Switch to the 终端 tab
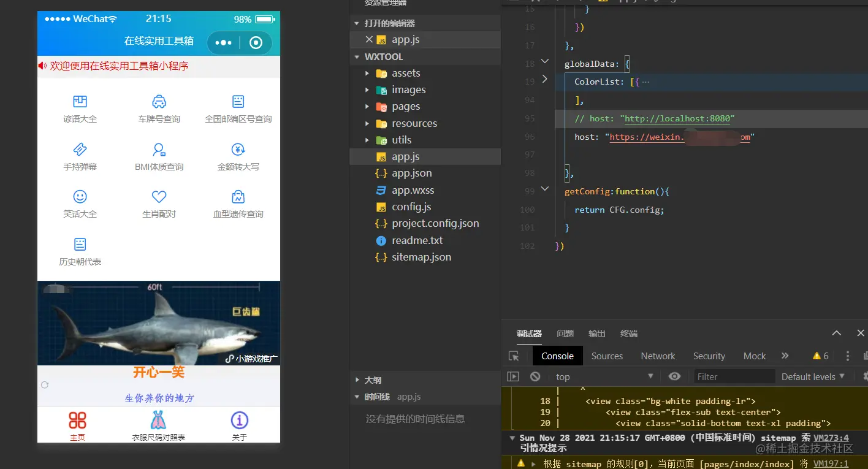 (x=628, y=333)
